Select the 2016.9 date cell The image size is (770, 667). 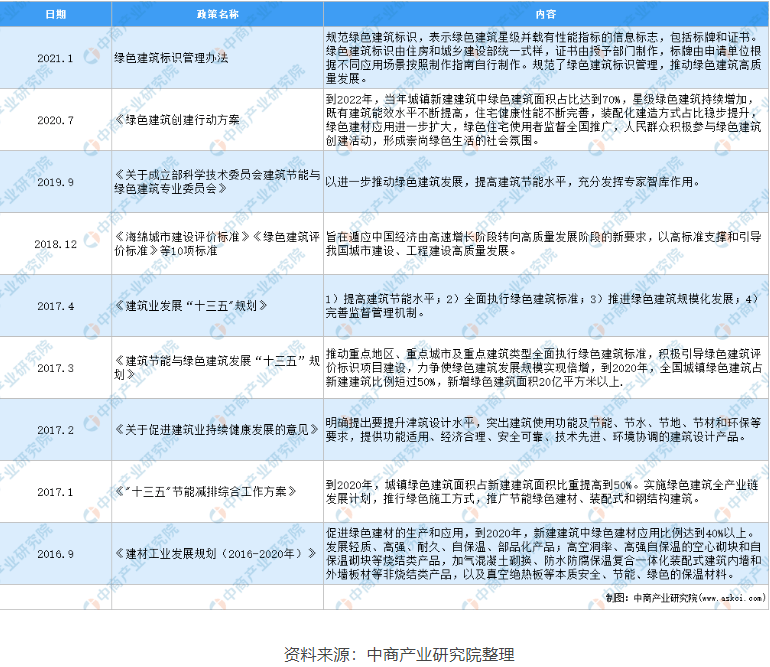[56, 552]
